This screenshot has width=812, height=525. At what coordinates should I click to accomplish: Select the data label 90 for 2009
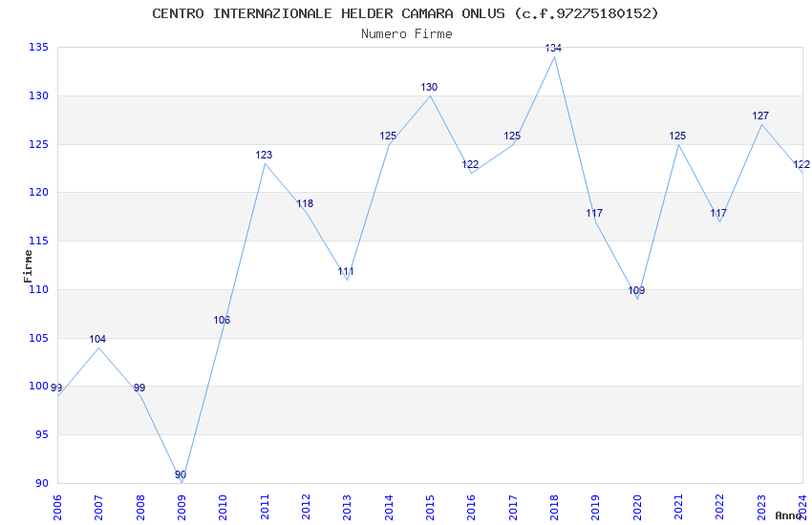click(181, 474)
